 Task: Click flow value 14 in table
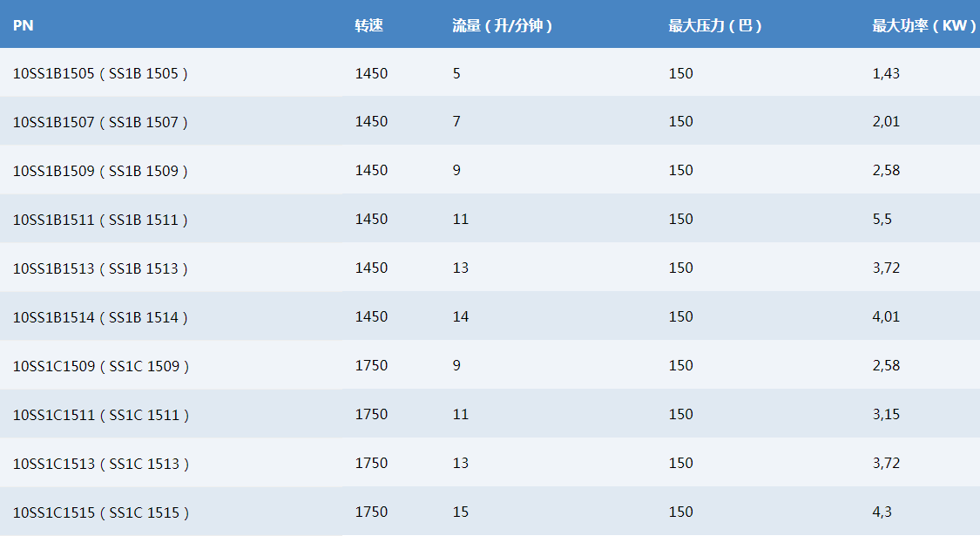click(x=461, y=317)
